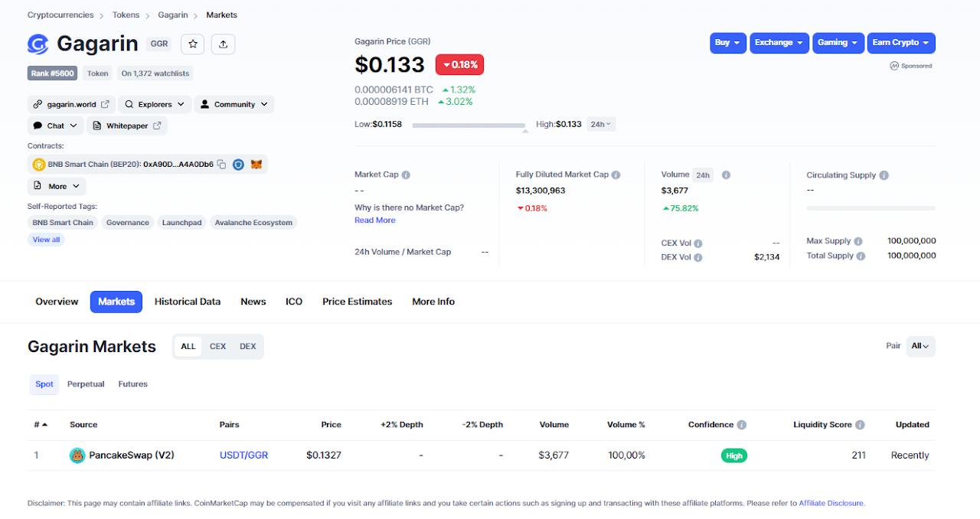Click the MetaMask fox icon
980x519 pixels.
click(x=257, y=165)
